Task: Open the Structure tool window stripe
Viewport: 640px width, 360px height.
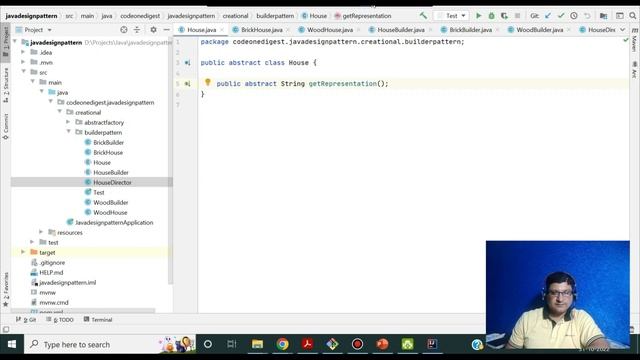Action: [6, 85]
